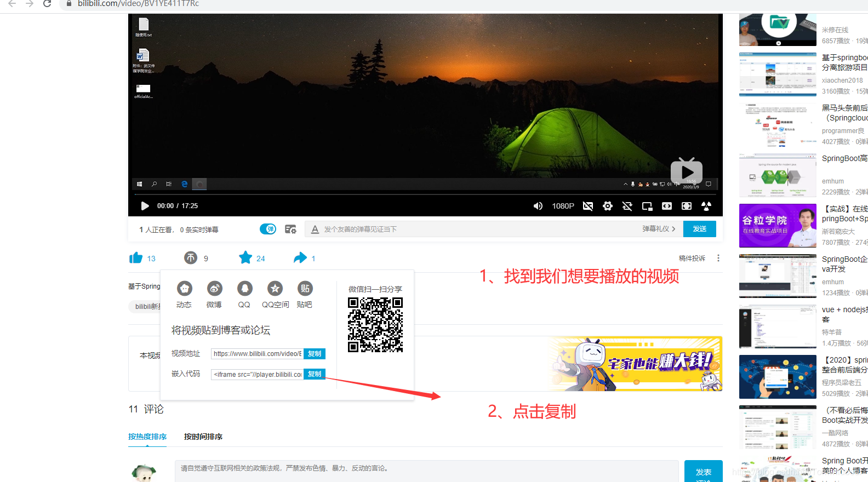Open the vue + nodejs recommended video
The width and height of the screenshot is (868, 482).
(x=845, y=314)
